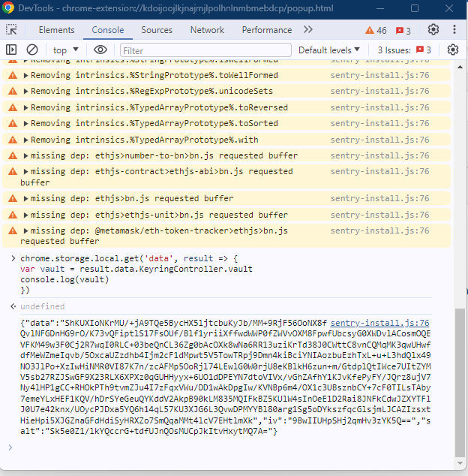
Task: Click the warning icon on toReversed row
Action: click(13, 107)
